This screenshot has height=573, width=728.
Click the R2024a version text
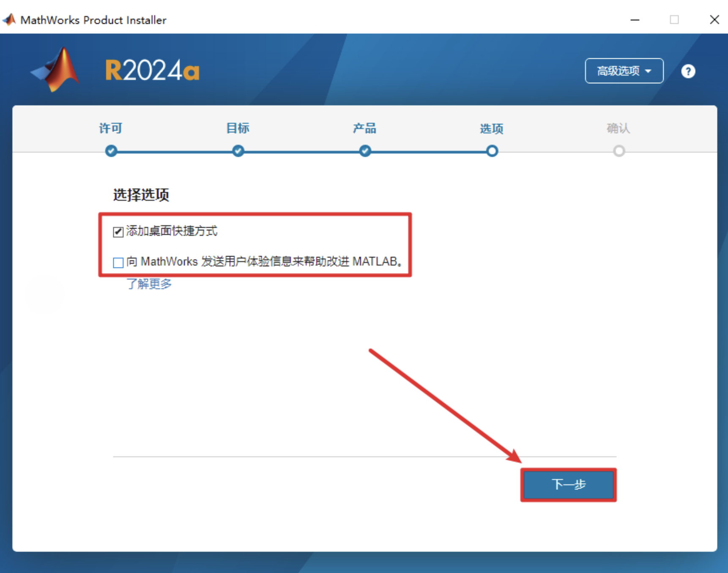[x=151, y=70]
